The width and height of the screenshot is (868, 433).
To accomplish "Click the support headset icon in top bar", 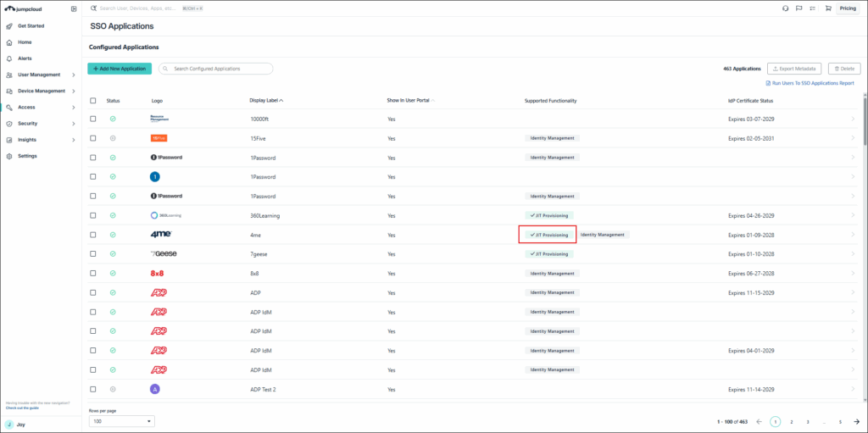I will pos(785,8).
